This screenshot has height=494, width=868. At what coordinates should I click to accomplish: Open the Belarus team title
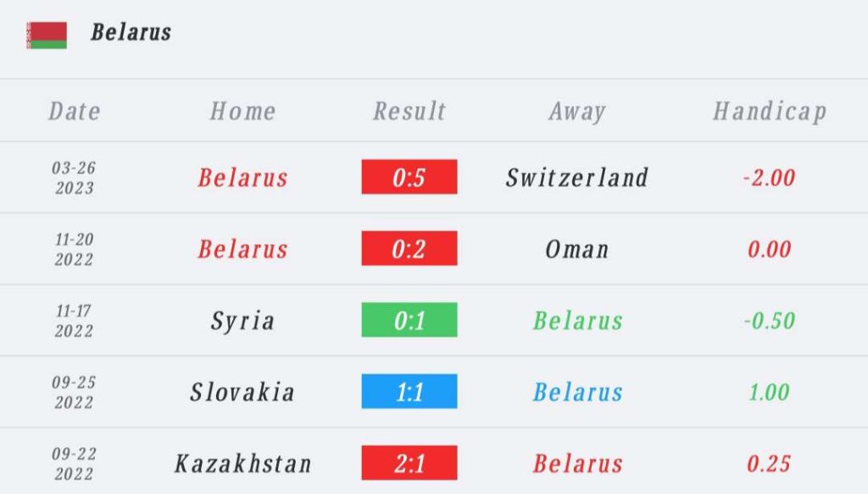coord(131,33)
